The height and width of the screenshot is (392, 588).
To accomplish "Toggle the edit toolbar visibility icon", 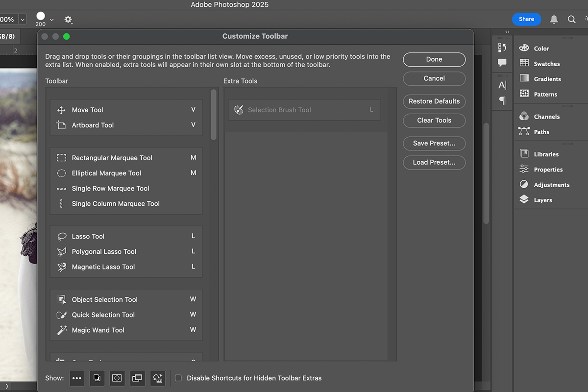I will tap(77, 378).
